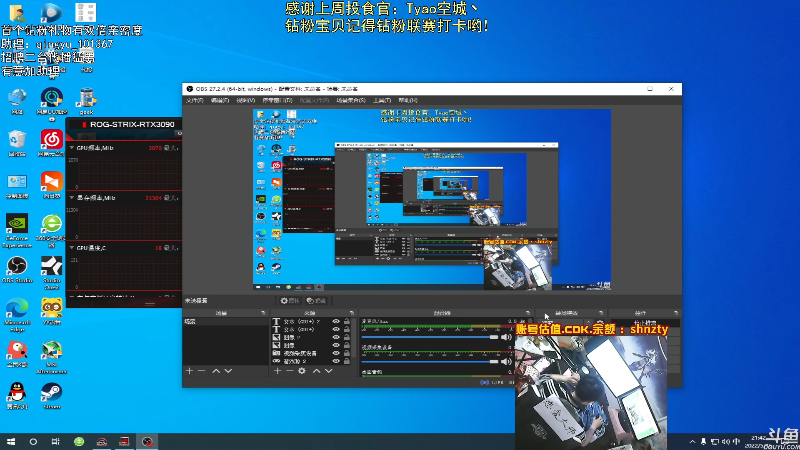Collapse the 显存频率 MHz graph section

click(x=72, y=198)
